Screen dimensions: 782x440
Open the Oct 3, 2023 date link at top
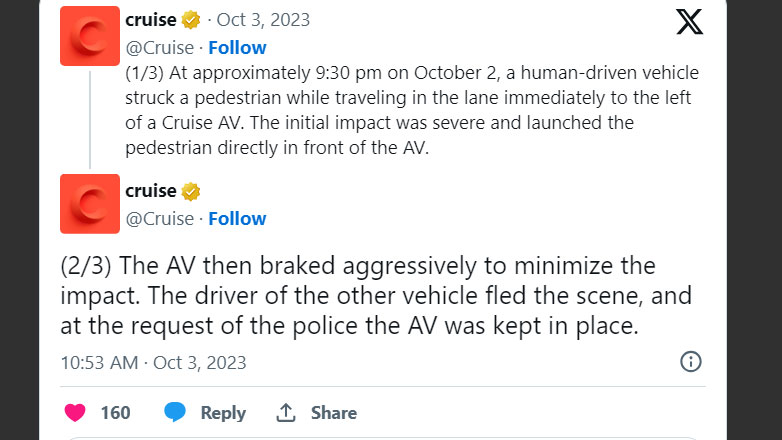tap(264, 20)
